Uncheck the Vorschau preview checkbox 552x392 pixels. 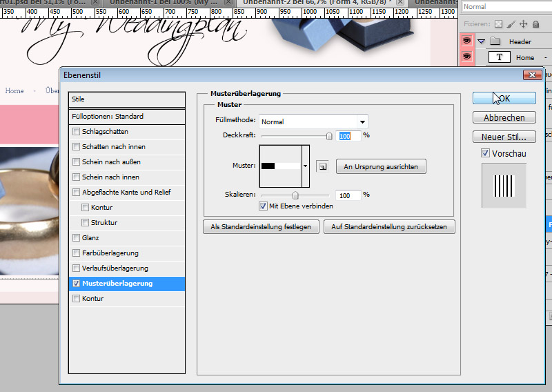[486, 153]
